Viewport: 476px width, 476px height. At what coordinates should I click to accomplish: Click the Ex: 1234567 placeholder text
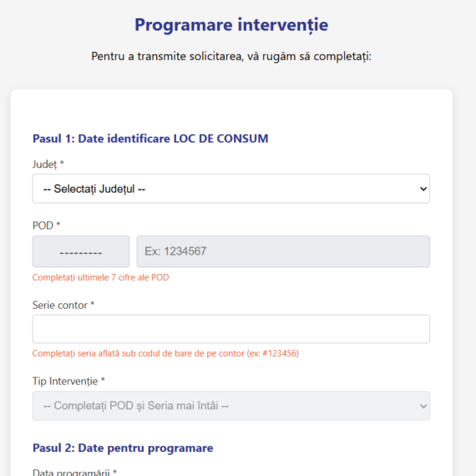[x=175, y=251]
